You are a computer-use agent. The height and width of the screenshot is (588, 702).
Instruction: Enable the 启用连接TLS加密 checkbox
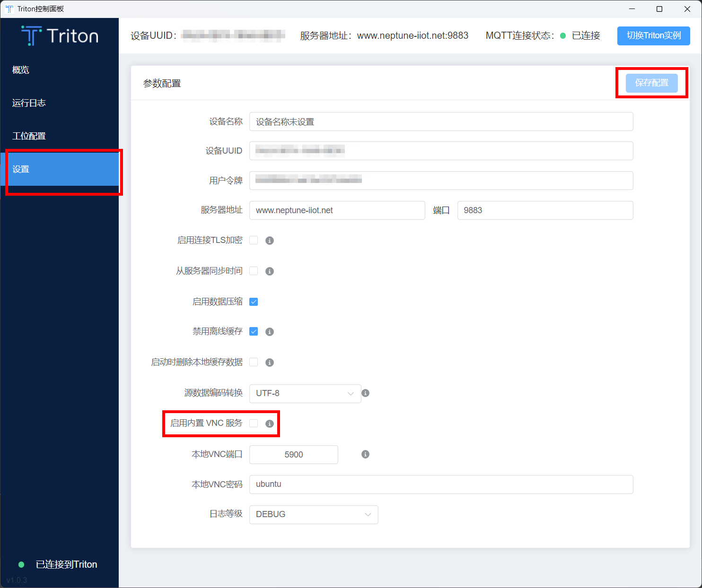254,240
